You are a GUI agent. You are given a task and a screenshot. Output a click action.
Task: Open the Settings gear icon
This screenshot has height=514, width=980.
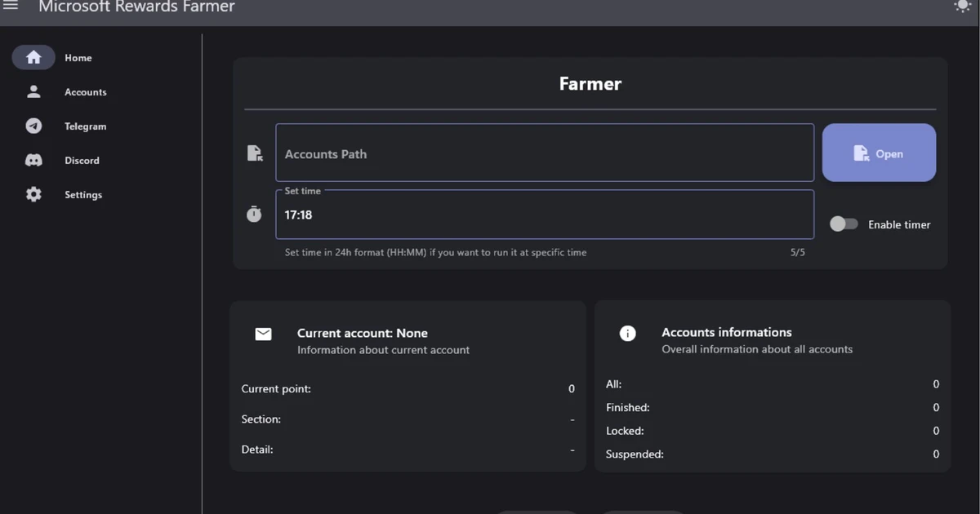click(x=33, y=194)
